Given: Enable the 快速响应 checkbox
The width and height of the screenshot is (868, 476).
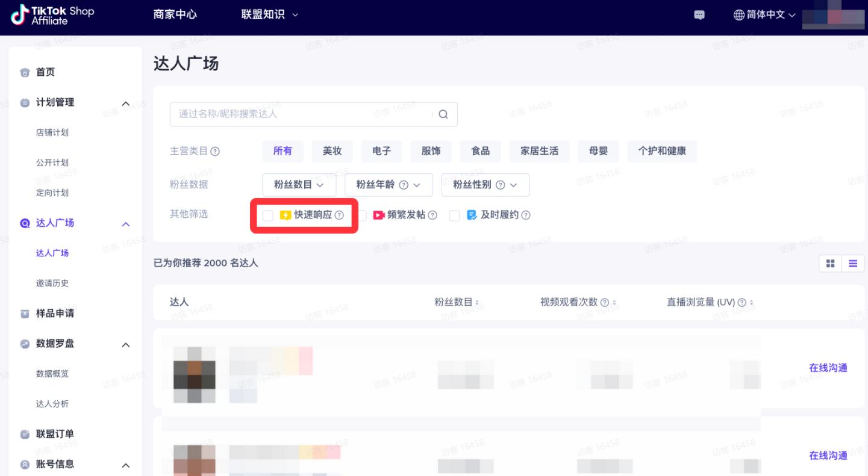Looking at the screenshot, I should (268, 215).
